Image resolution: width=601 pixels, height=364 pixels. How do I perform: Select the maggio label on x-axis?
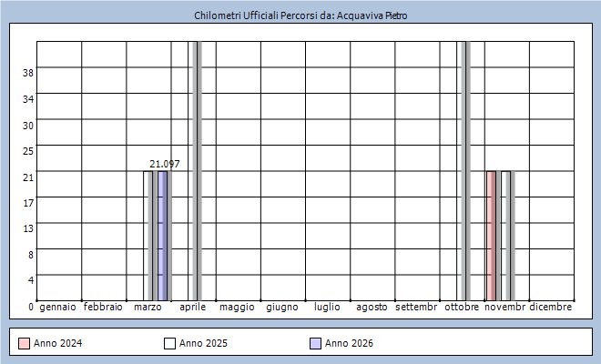pos(237,308)
